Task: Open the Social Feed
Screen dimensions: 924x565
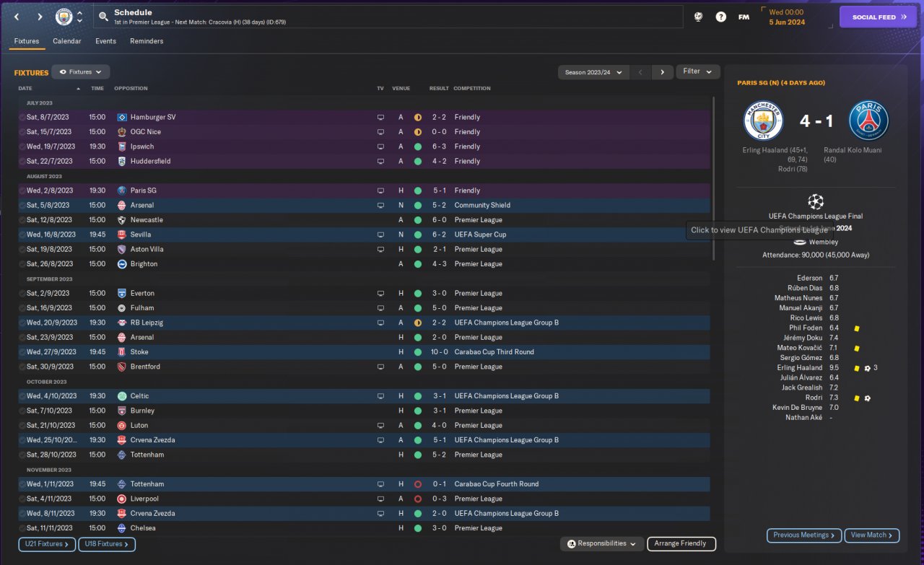Action: (878, 17)
